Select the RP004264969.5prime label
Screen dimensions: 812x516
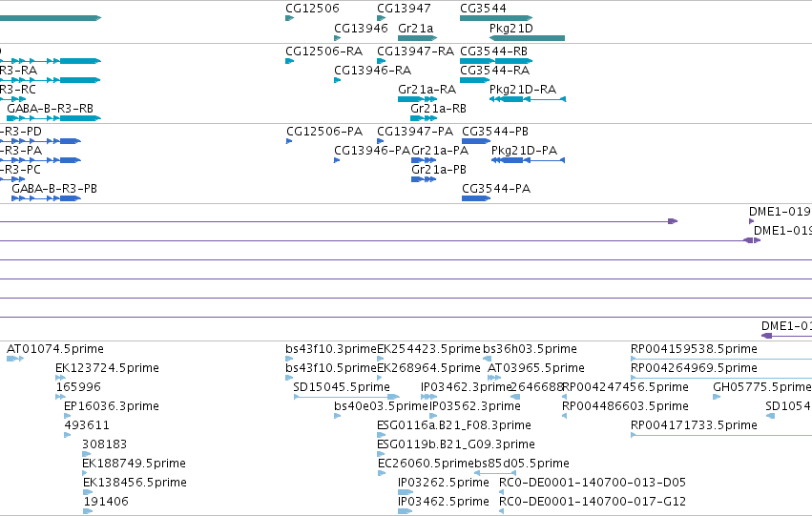click(694, 368)
